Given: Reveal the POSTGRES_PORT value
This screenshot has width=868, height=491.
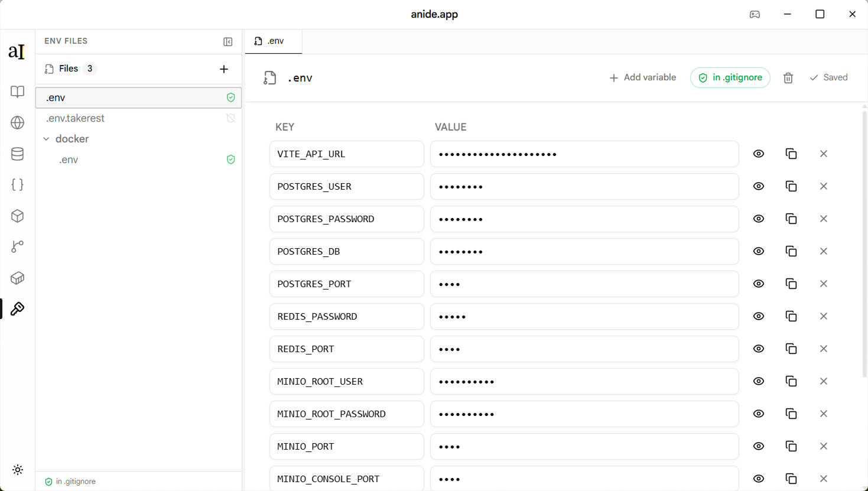Looking at the screenshot, I should (x=759, y=284).
